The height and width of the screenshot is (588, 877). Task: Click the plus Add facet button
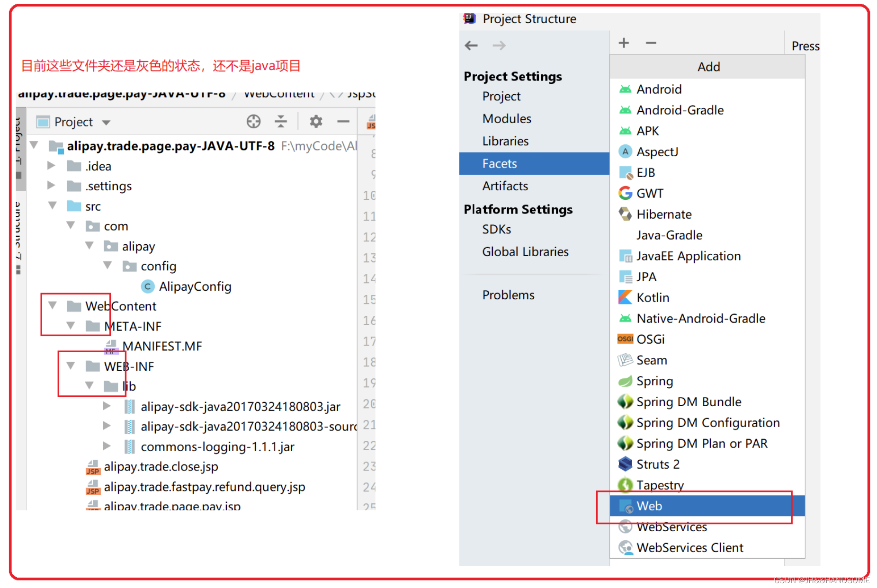(x=624, y=43)
